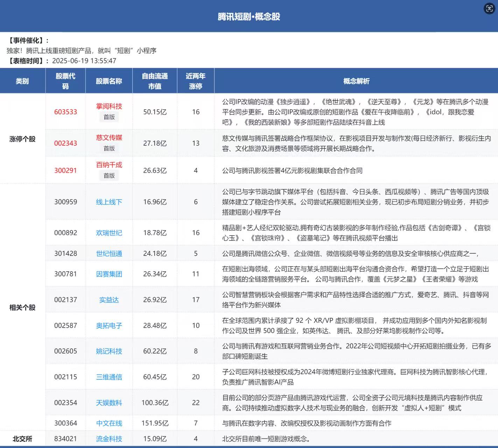498x448 pixels.
Task: Click the 首版 tag under 百纳千成
Action: [x=109, y=175]
